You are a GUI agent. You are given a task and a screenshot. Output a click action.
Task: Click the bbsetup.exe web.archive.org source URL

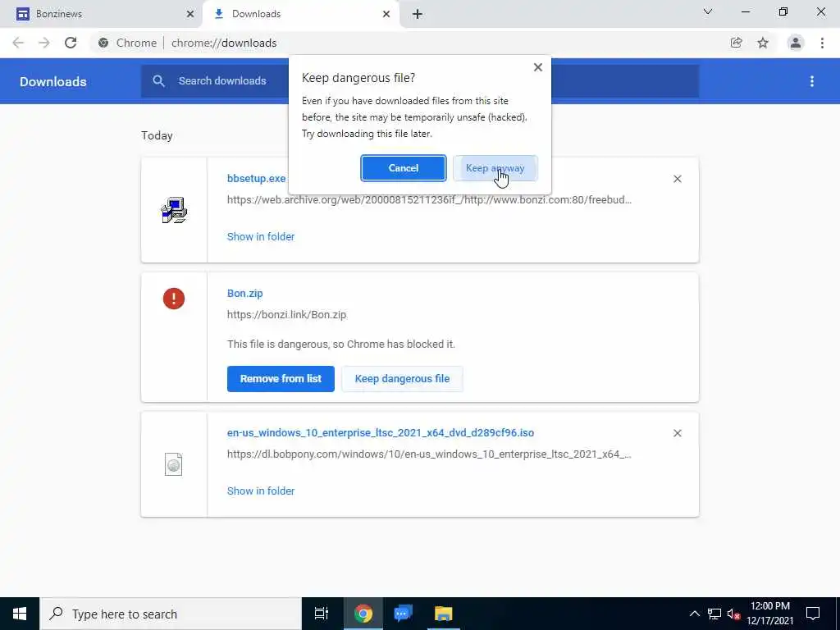[x=429, y=200]
